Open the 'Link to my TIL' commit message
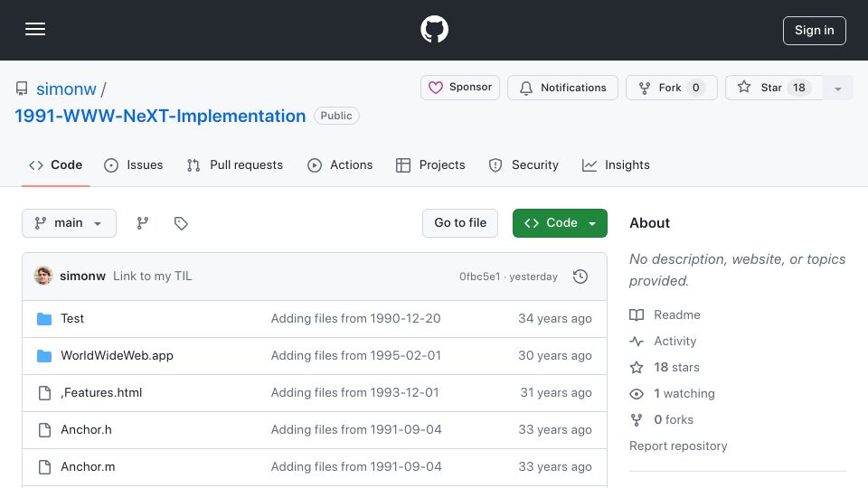This screenshot has height=488, width=868. point(152,277)
